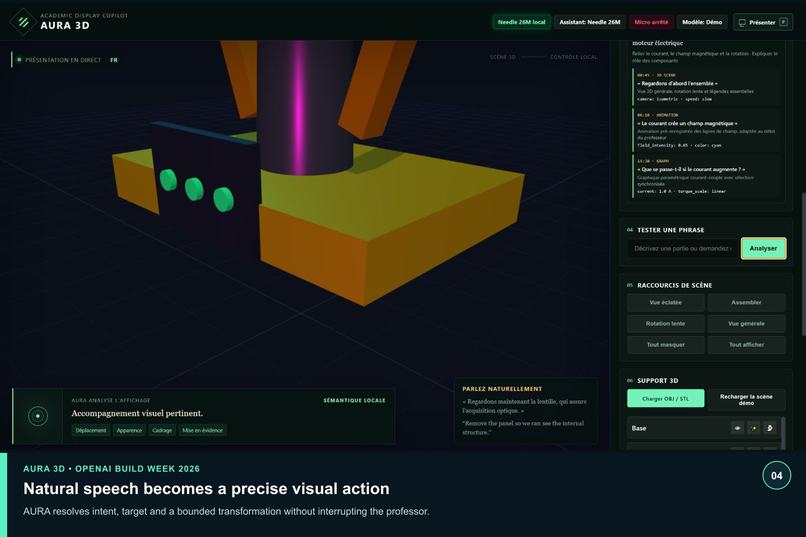Click the Mise en évidence tag
This screenshot has width=806, height=537.
click(203, 430)
